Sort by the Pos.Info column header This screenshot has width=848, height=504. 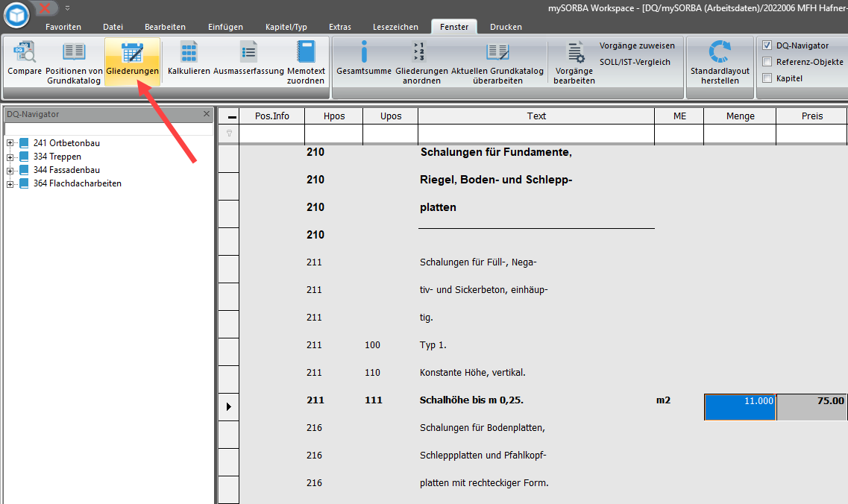click(272, 116)
